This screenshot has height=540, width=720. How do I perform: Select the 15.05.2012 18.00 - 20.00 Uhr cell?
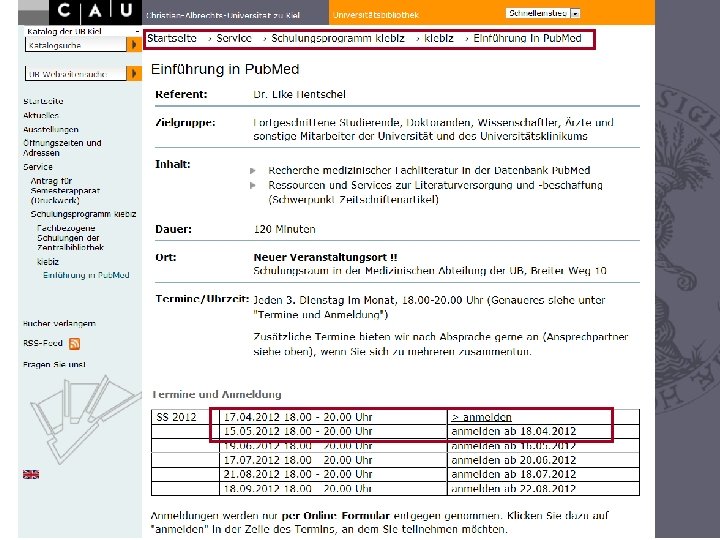coord(333,431)
